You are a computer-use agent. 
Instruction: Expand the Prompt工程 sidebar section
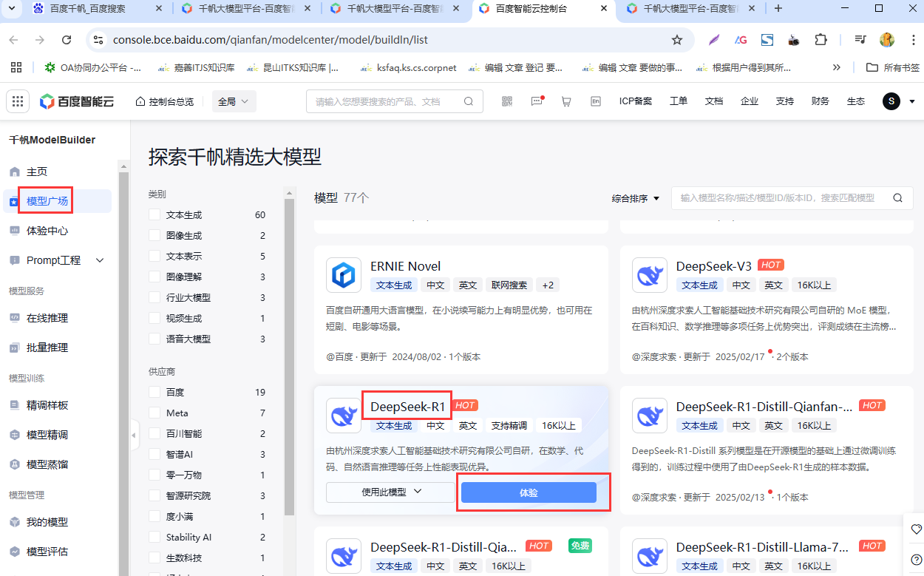pos(101,260)
